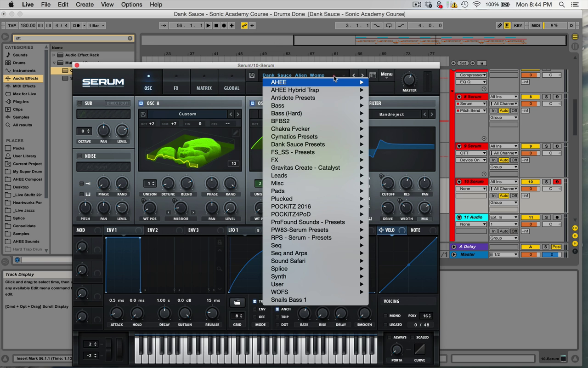
Task: Click the TAP tempo button
Action: [x=12, y=26]
